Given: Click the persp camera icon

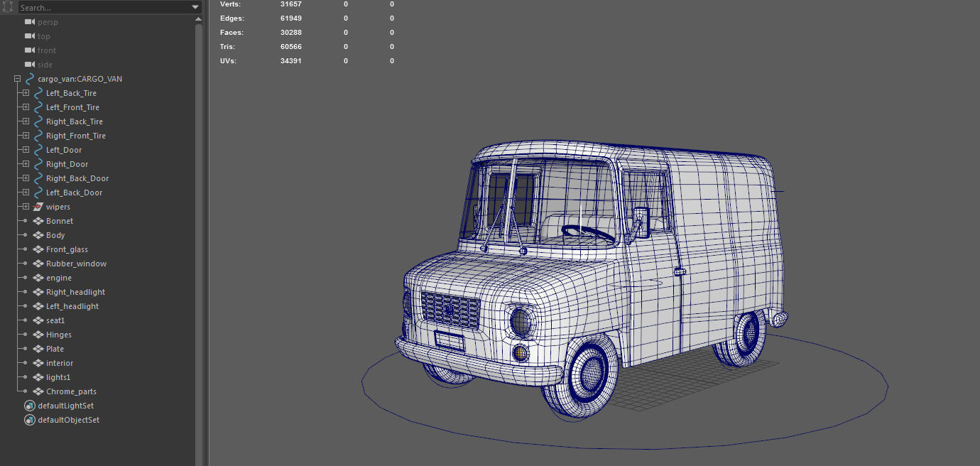Looking at the screenshot, I should click(x=28, y=21).
